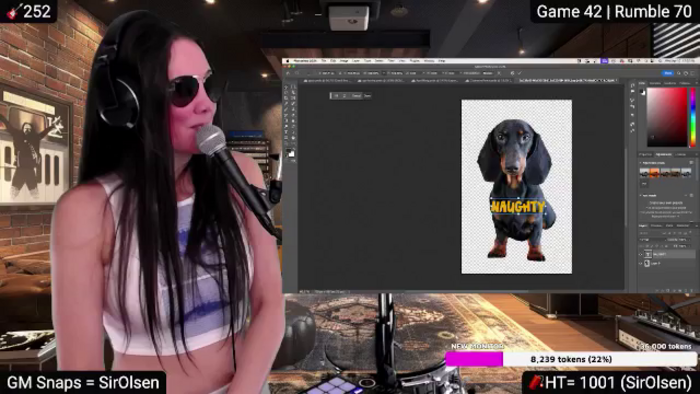This screenshot has height=394, width=700.
Task: Click the blue Share button
Action: click(x=668, y=73)
